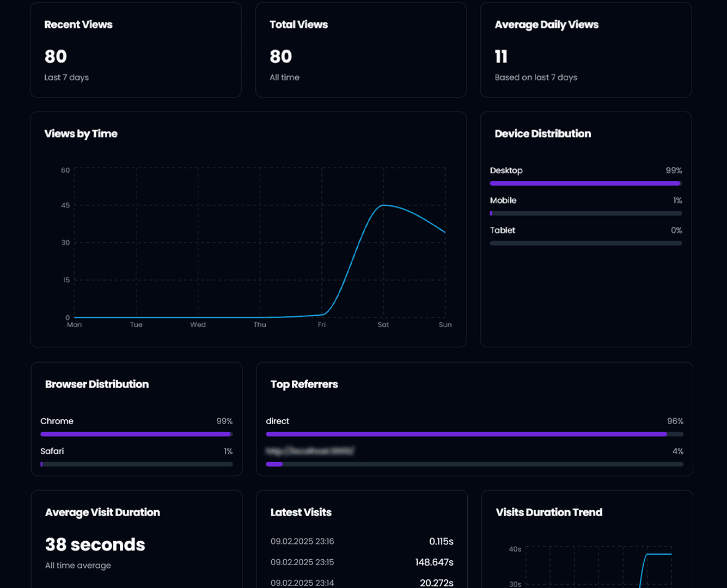Click the Desktop device label
The image size is (727, 588).
[506, 170]
